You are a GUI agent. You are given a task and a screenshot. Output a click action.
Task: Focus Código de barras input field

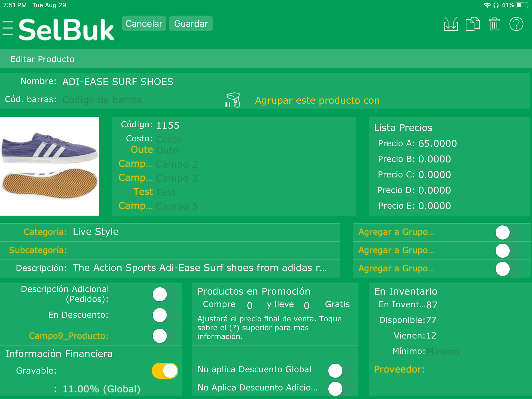(142, 100)
